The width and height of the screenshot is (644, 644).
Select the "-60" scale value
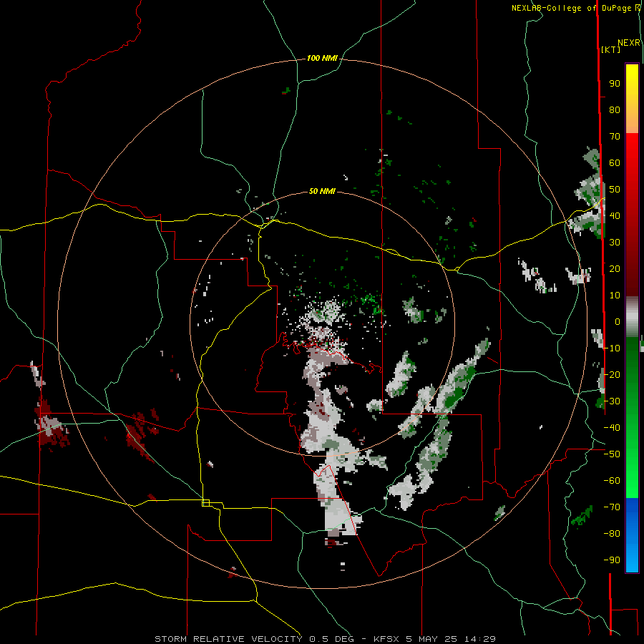(612, 481)
